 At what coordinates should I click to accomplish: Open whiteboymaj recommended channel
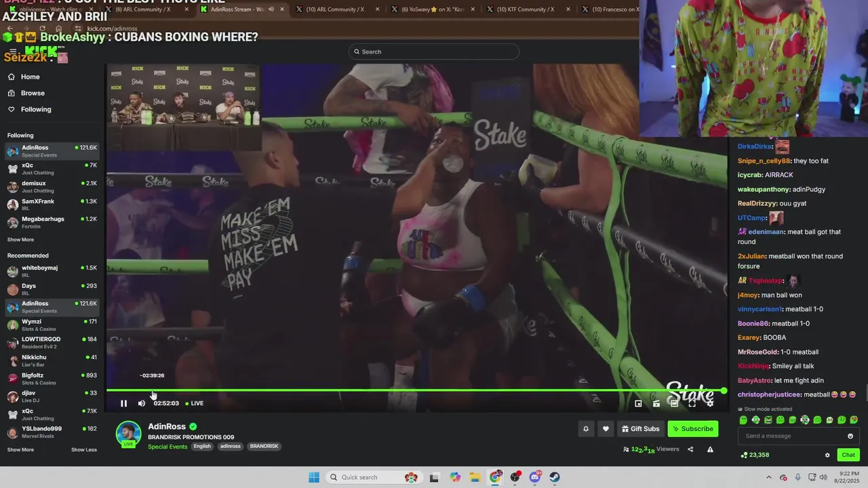52,271
